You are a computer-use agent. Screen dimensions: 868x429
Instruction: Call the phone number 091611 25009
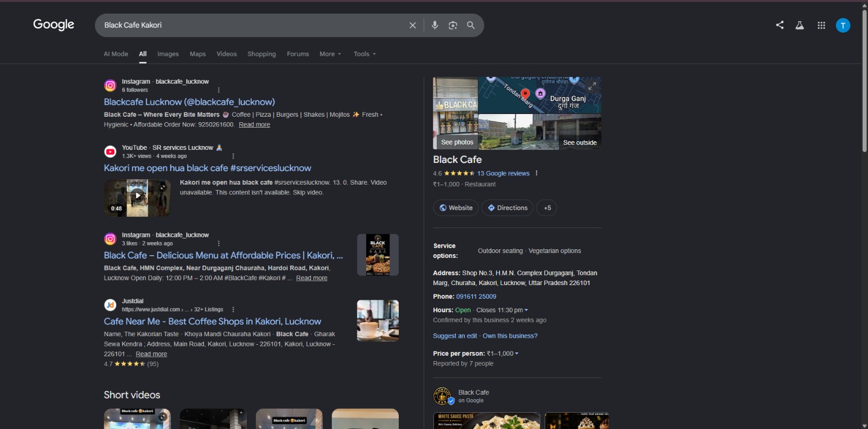point(476,296)
